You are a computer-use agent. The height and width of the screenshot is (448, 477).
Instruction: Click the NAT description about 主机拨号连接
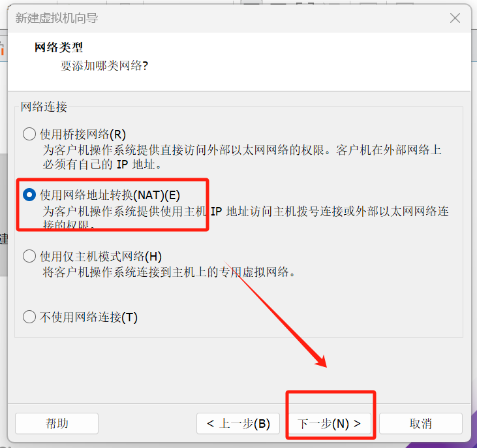(246, 218)
